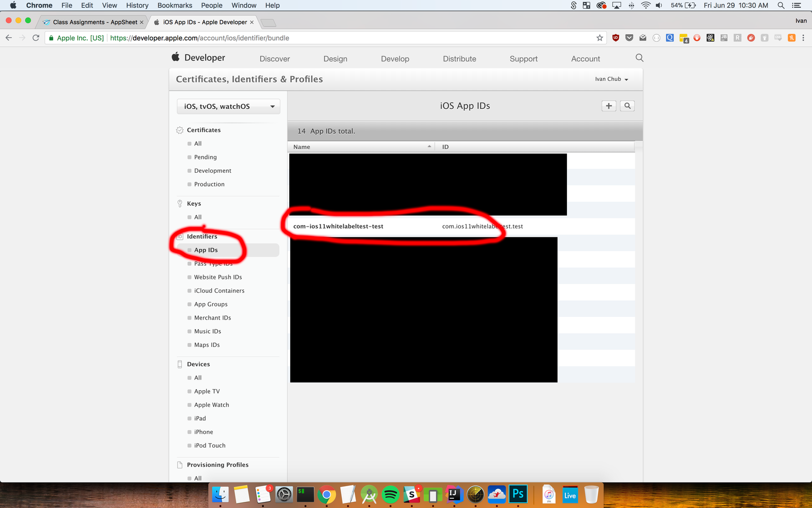
Task: Open the People menu
Action: coord(212,5)
